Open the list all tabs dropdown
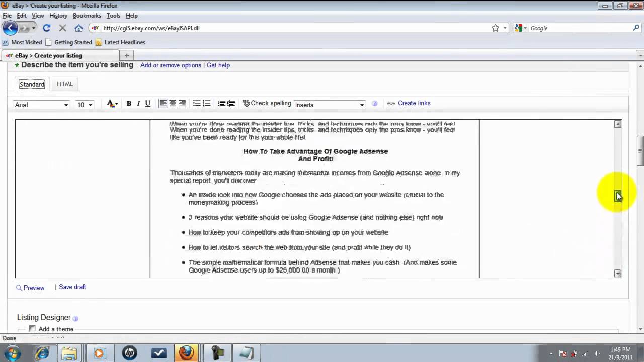 [640, 55]
